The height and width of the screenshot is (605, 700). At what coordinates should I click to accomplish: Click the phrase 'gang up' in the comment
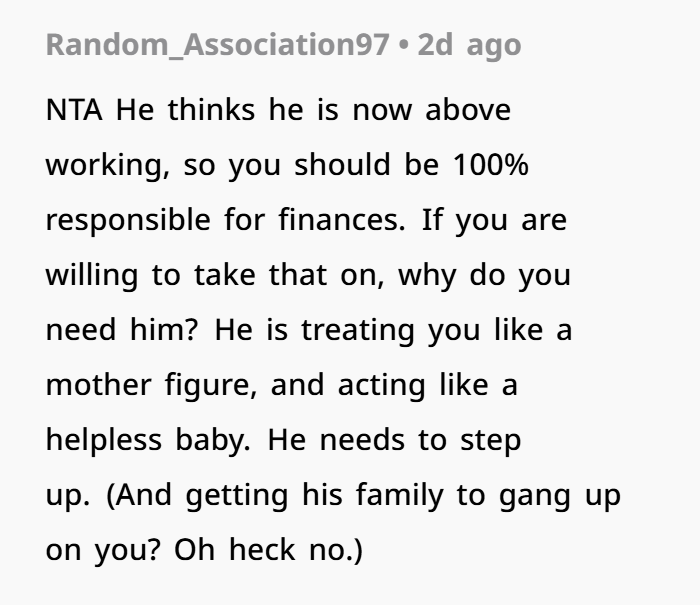[x=570, y=495]
